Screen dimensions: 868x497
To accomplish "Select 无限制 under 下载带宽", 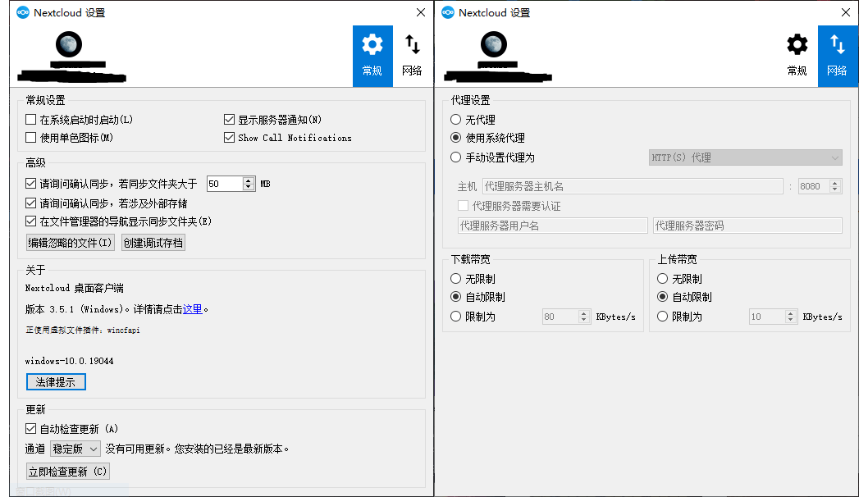I will tap(455, 278).
